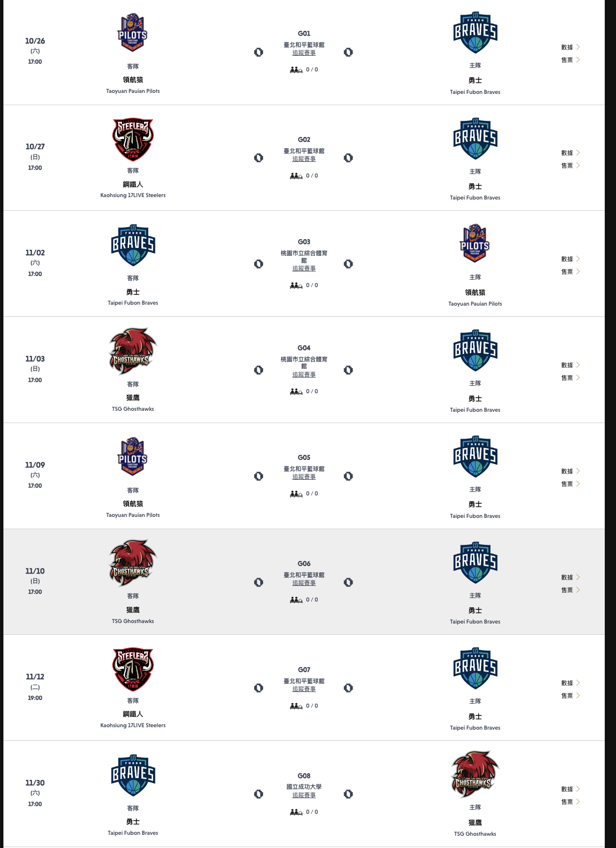
Task: Click the left score badge in G01
Action: coord(259,52)
